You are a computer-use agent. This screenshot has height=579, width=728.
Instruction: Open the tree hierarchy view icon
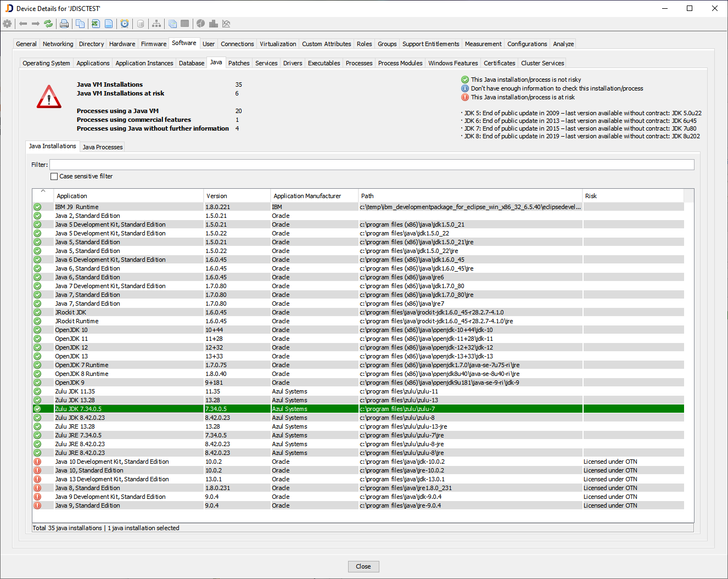(156, 24)
